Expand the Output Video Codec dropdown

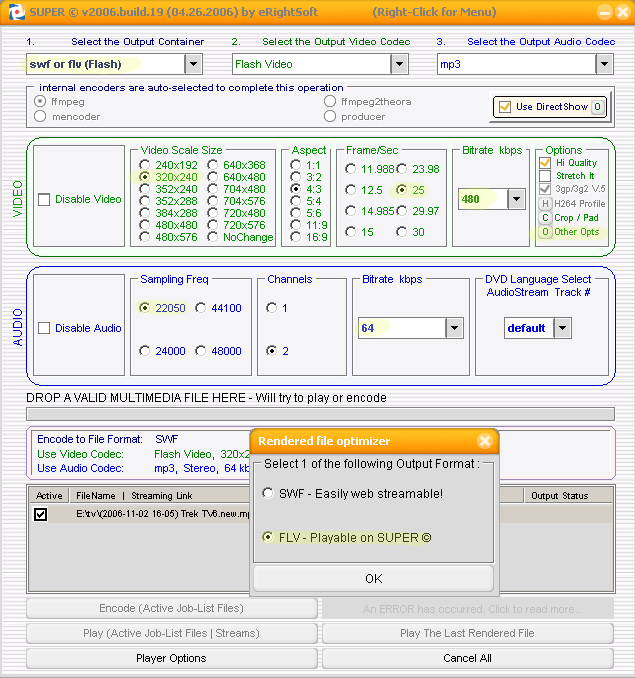tap(399, 64)
